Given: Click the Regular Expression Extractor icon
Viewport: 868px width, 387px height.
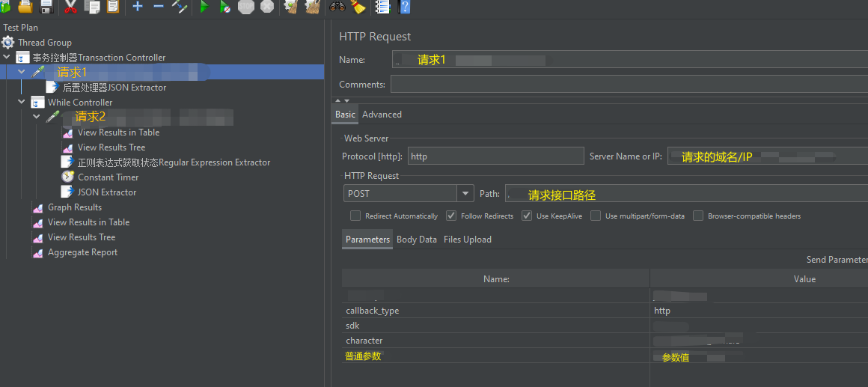Looking at the screenshot, I should tap(67, 162).
